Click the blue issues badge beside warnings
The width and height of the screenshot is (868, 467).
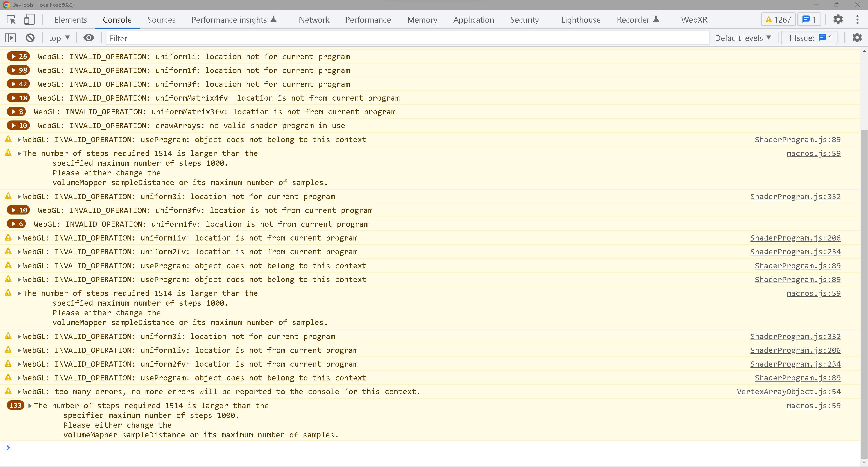(809, 19)
